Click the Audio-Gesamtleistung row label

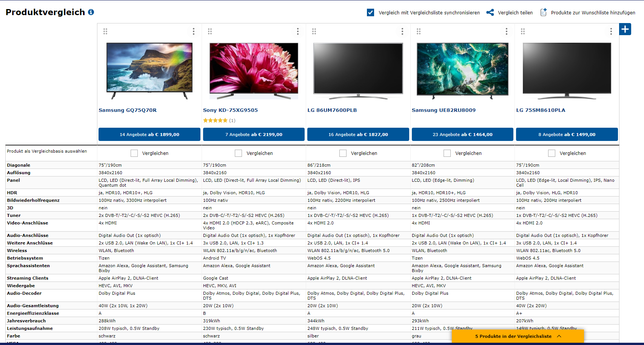pyautogui.click(x=33, y=306)
